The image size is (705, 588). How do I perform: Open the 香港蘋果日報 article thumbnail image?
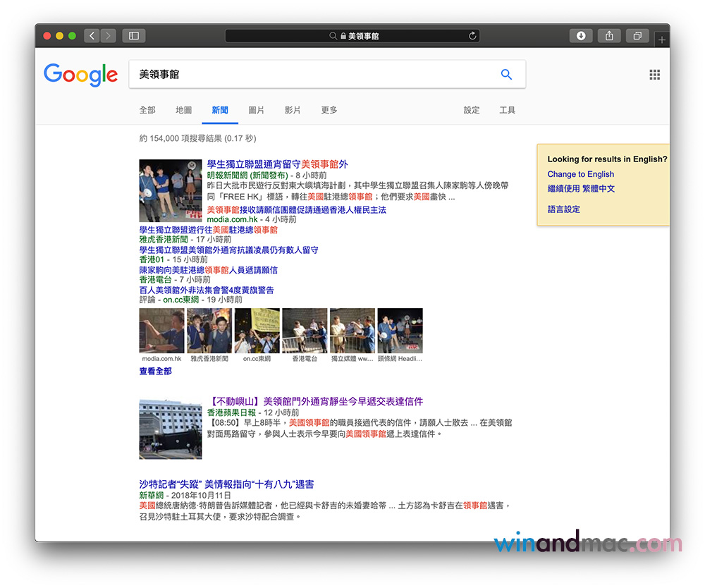[171, 428]
